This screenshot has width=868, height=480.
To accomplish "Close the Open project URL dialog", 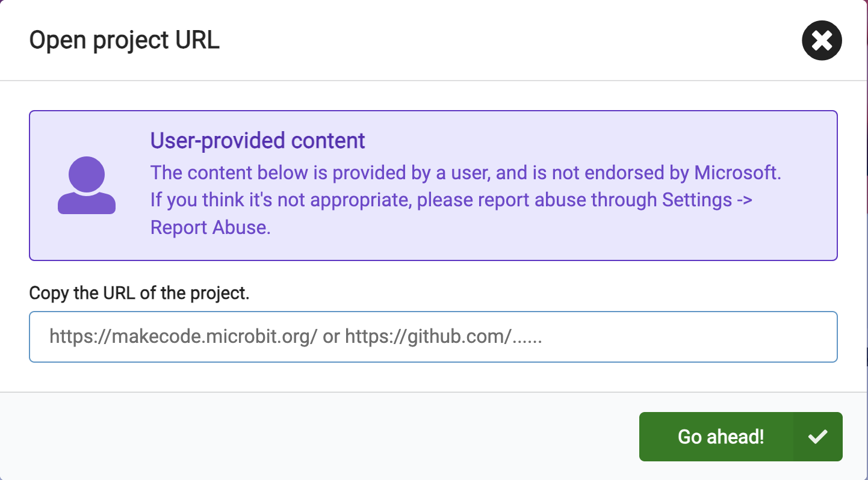I will point(822,40).
